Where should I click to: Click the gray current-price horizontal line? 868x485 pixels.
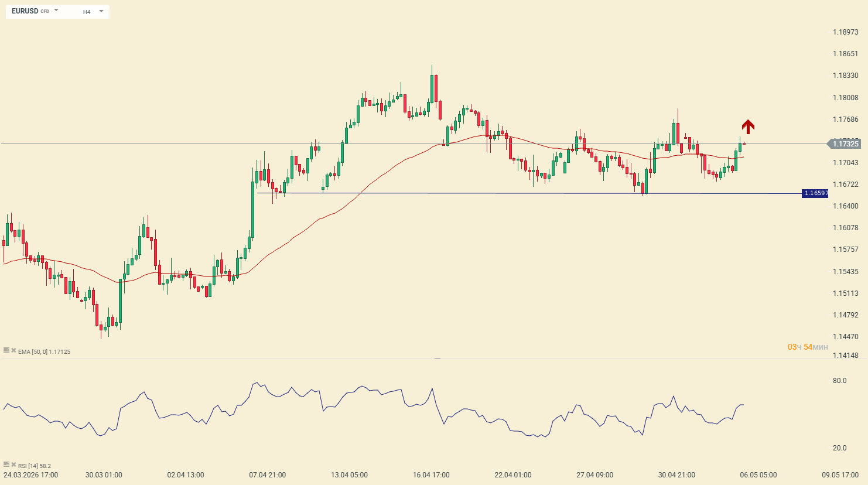pos(176,144)
